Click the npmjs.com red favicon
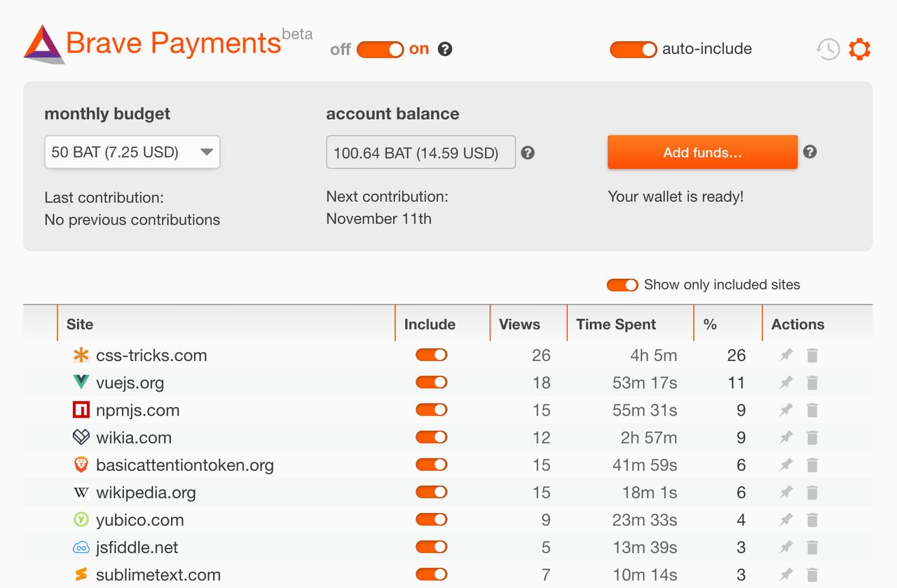 [x=81, y=410]
